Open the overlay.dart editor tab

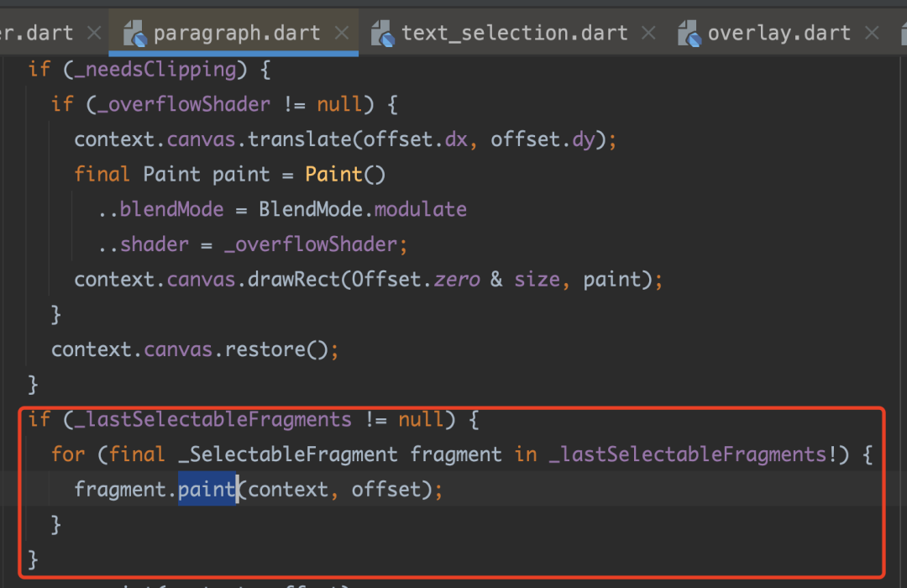pos(779,34)
